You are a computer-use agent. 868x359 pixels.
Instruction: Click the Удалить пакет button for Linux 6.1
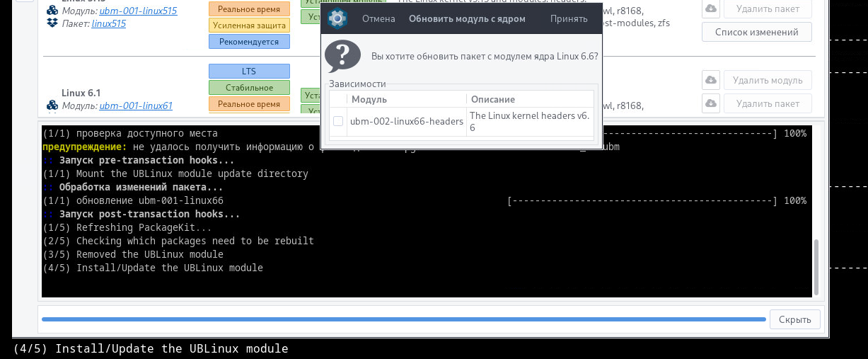click(768, 103)
